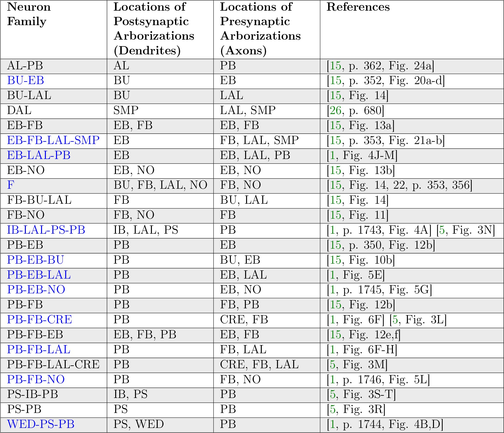The width and height of the screenshot is (504, 433).
Task: Click the 'FB, LAL, SMP' axons cell
Action: 267,141
